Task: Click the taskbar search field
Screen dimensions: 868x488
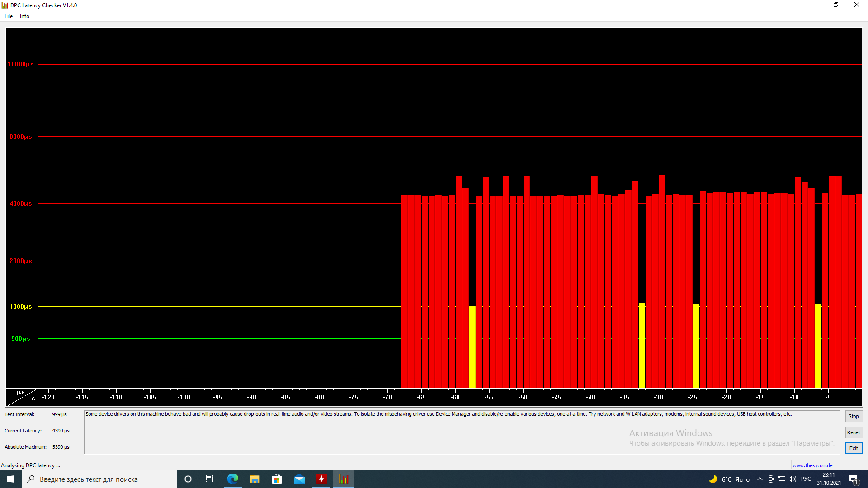Action: [99, 479]
